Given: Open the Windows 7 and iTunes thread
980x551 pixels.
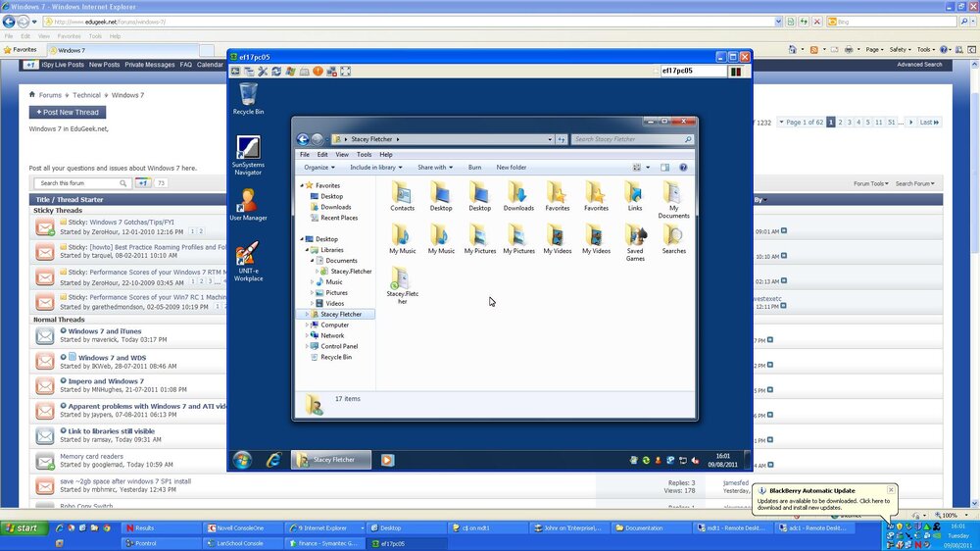Looking at the screenshot, I should tap(105, 331).
